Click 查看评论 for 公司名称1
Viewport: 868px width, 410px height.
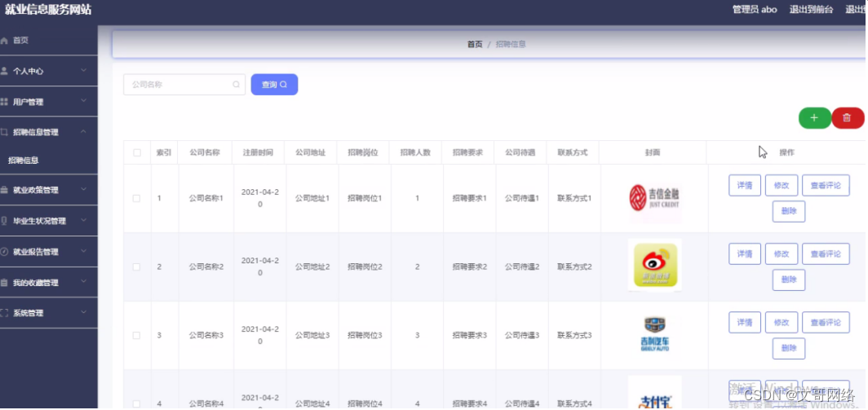point(826,185)
